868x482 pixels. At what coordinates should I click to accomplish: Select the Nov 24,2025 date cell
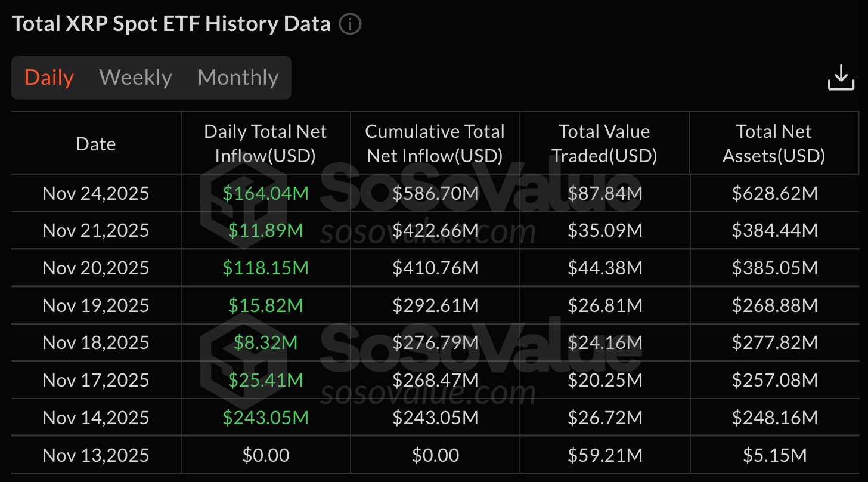(96, 193)
